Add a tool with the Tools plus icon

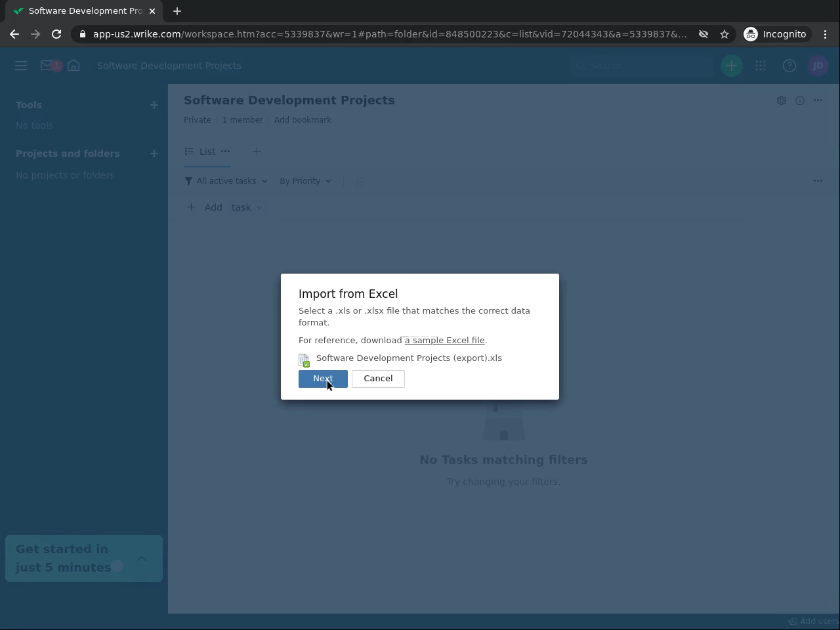(154, 105)
